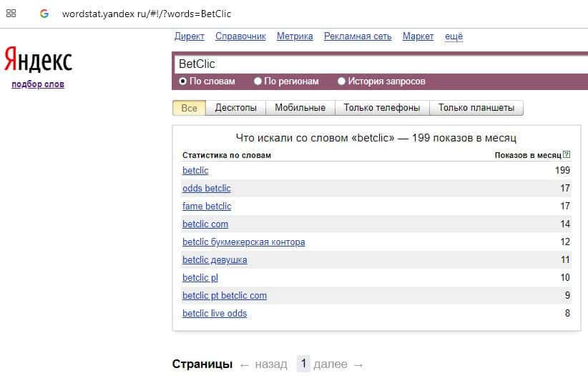The image size is (588, 383).
Task: Open the "Директ" link
Action: coord(189,36)
